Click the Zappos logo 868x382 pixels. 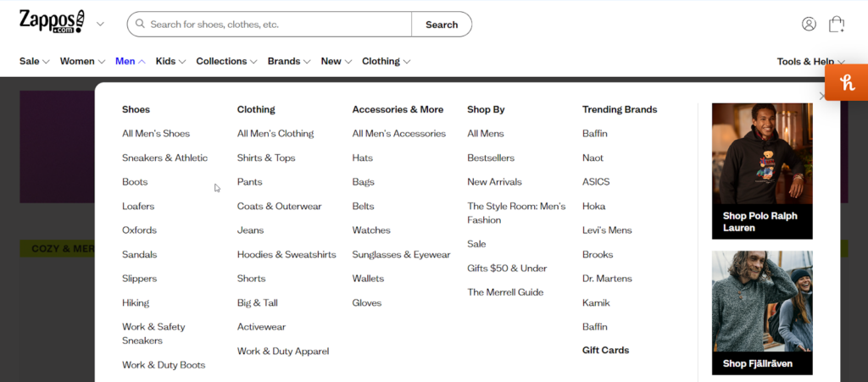[52, 22]
